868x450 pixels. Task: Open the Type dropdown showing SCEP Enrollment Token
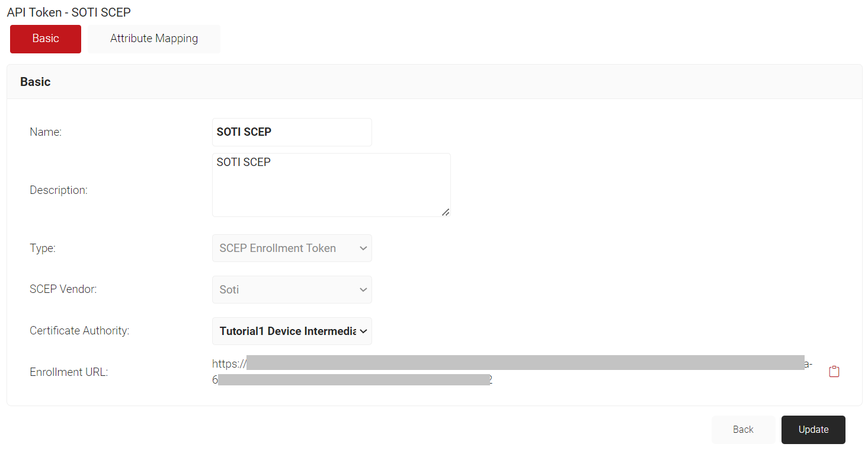click(x=292, y=248)
